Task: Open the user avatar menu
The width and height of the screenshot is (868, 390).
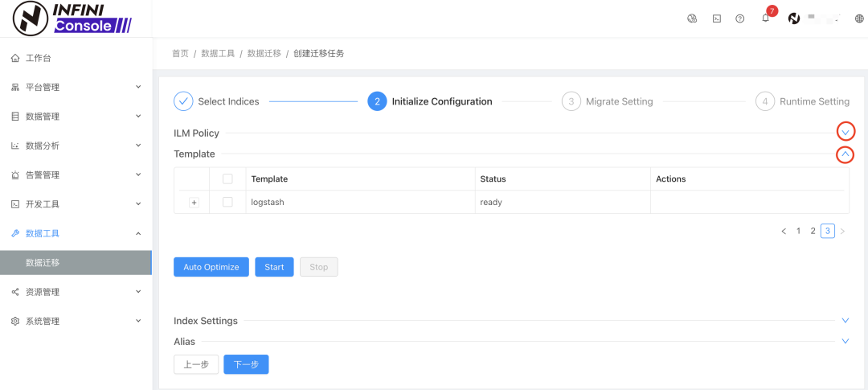Action: (x=794, y=18)
